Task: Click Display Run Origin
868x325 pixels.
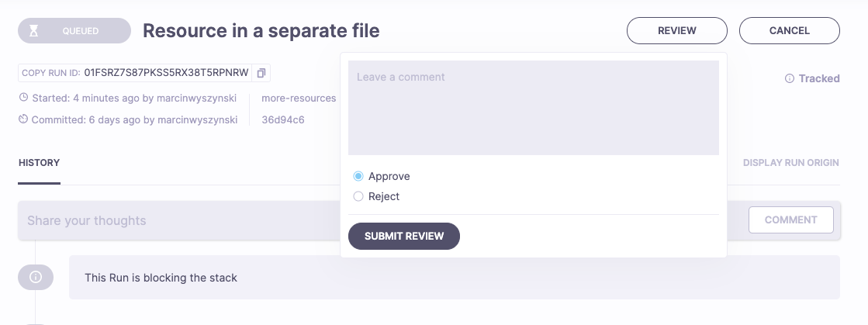Action: click(790, 163)
